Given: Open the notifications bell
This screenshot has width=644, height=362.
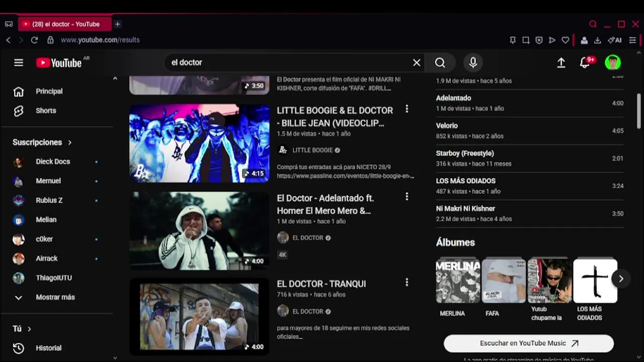Looking at the screenshot, I should tap(585, 63).
